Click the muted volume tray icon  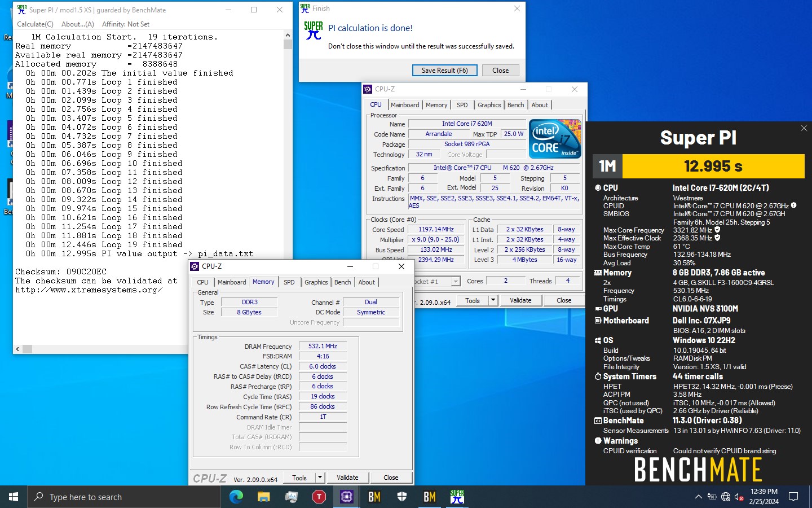739,497
